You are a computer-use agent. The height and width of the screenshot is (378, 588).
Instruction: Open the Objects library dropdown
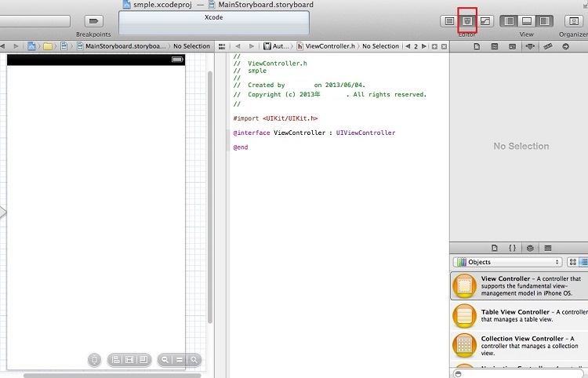[508, 262]
